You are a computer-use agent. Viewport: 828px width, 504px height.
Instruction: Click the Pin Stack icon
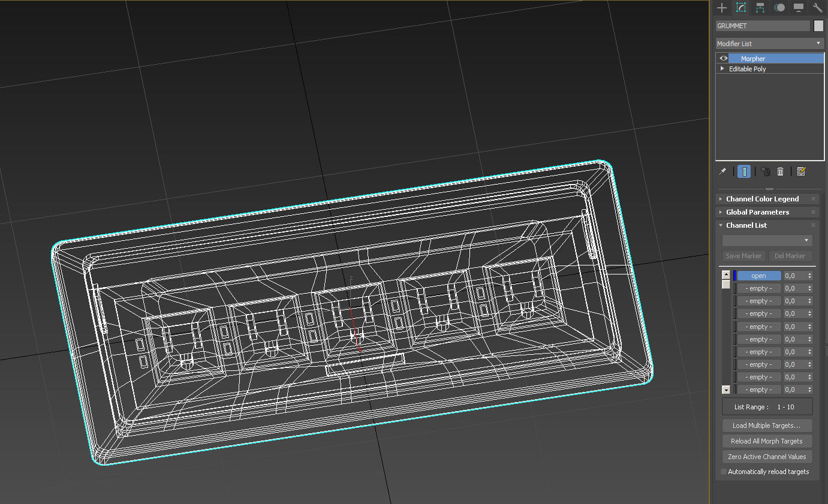click(722, 171)
